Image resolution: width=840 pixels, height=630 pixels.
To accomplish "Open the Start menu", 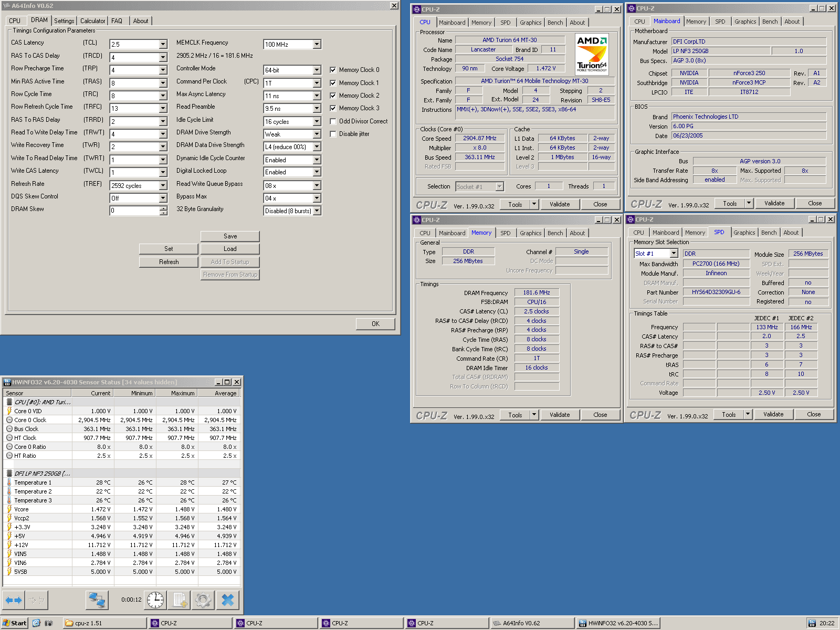I will (14, 623).
